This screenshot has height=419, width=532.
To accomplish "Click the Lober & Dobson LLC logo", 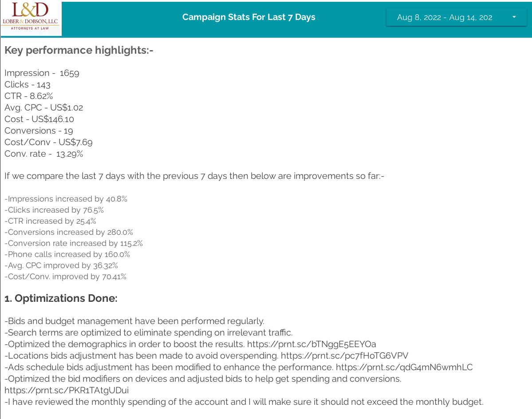I will [31, 18].
